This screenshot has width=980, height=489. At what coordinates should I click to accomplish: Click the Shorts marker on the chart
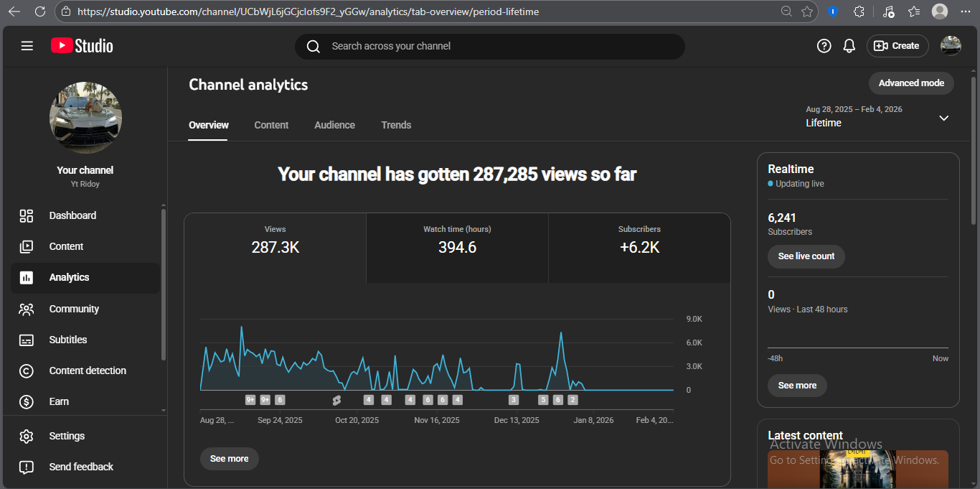coord(336,400)
